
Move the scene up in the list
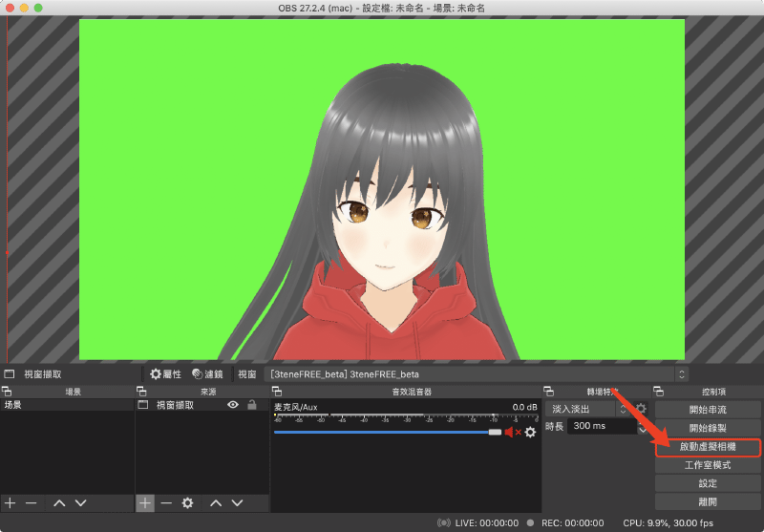coord(59,502)
